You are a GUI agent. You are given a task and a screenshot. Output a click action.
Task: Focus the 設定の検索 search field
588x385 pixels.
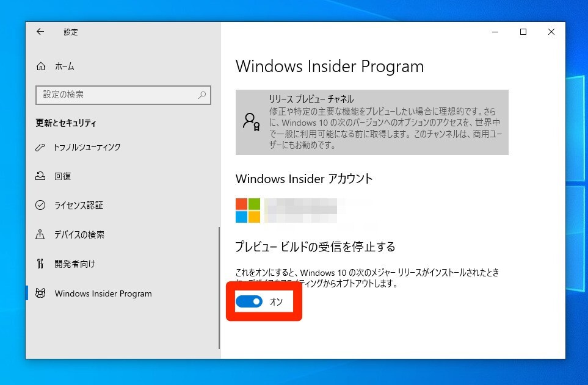(123, 95)
